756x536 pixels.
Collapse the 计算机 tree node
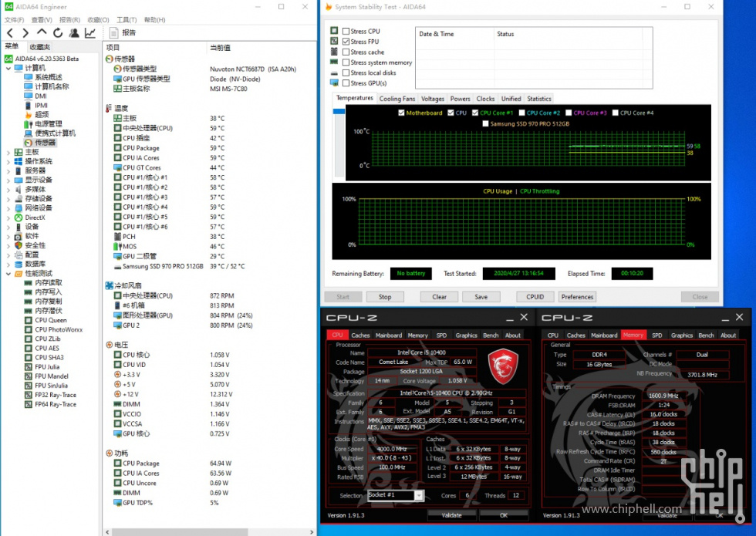(x=8, y=68)
